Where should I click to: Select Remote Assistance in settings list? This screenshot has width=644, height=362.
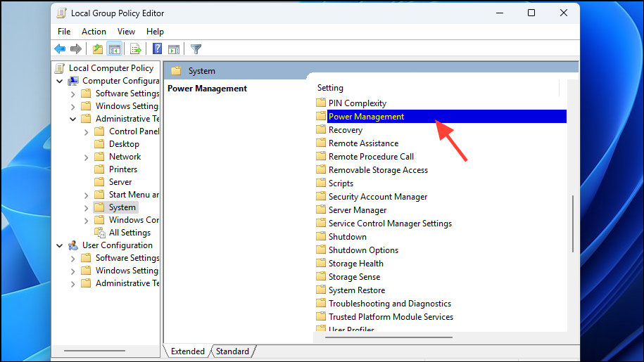click(363, 143)
